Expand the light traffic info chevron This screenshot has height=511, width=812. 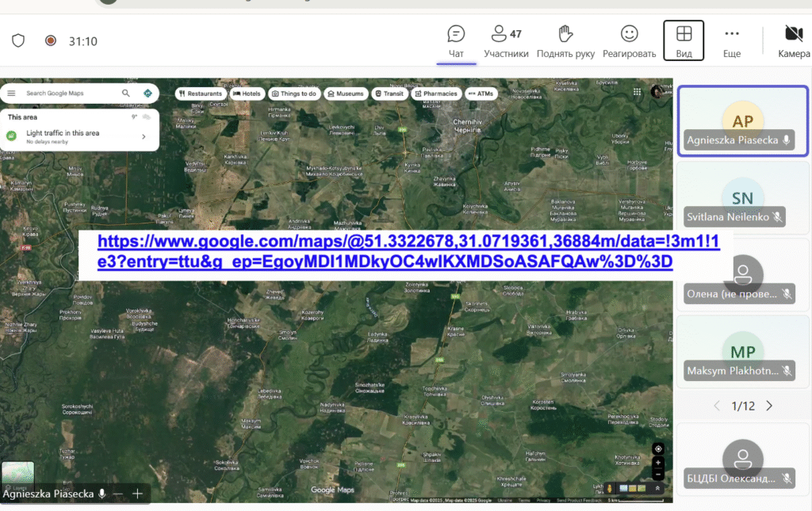coord(144,136)
